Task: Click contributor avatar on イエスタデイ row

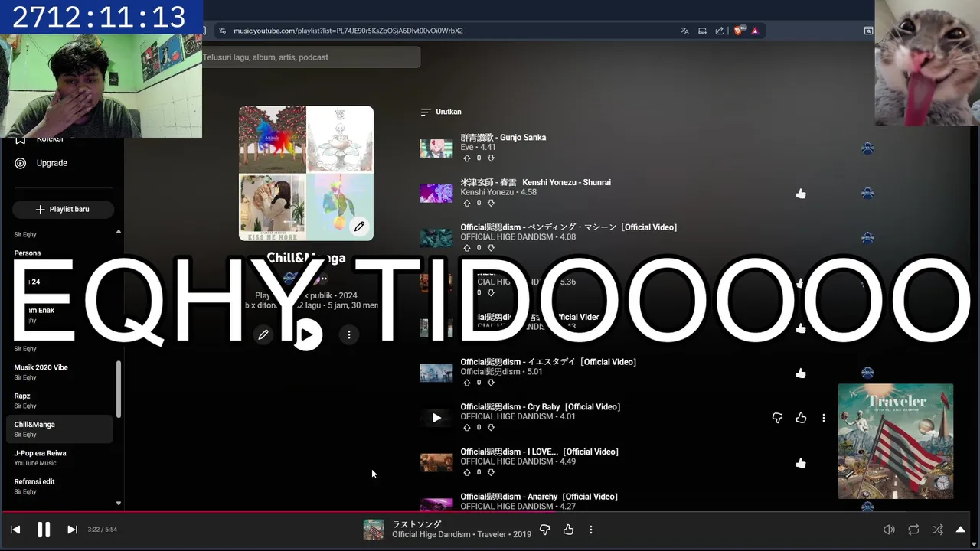Action: pos(867,373)
